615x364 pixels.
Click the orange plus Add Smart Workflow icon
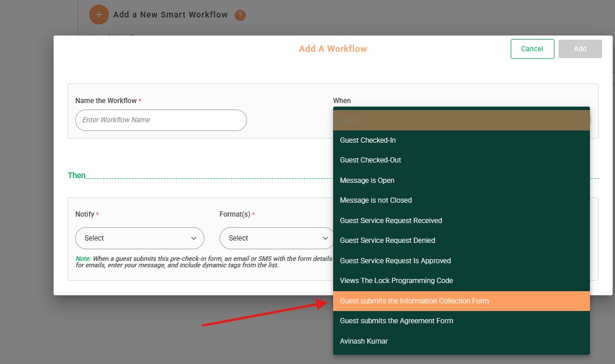(x=99, y=15)
